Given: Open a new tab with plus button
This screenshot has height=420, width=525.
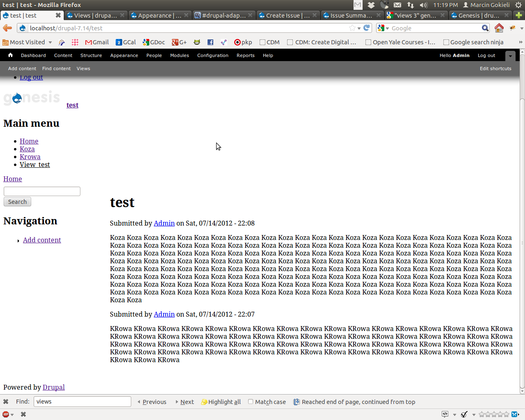Looking at the screenshot, I should click(x=519, y=16).
